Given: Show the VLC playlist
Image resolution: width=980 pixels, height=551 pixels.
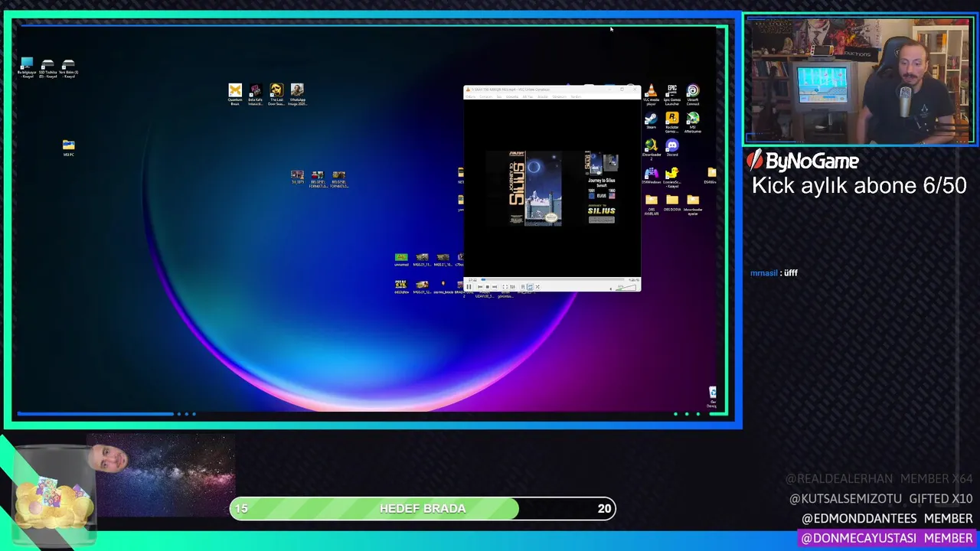Looking at the screenshot, I should 523,287.
